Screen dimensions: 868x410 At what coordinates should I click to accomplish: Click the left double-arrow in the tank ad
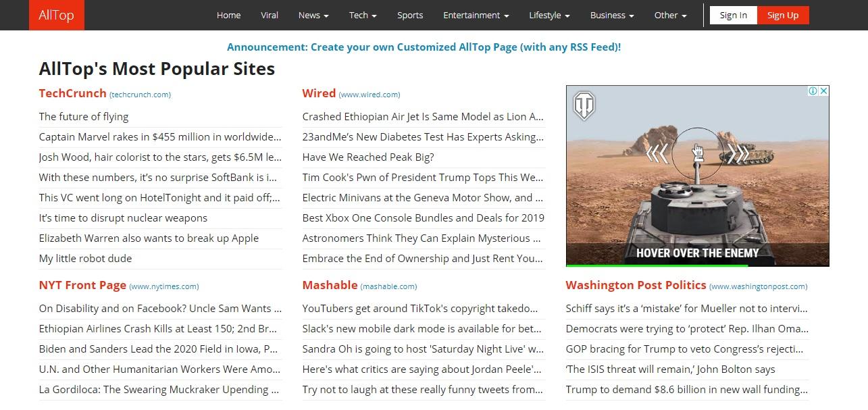(657, 154)
